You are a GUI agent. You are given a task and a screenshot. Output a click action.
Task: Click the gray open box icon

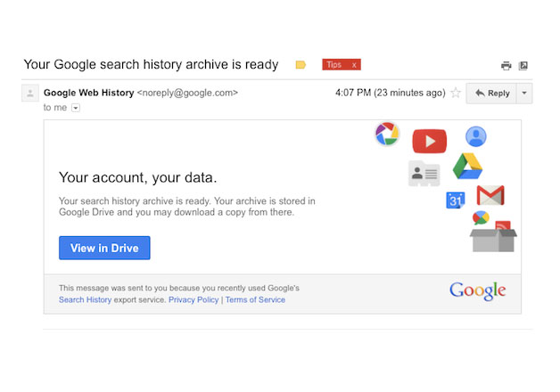[493, 241]
